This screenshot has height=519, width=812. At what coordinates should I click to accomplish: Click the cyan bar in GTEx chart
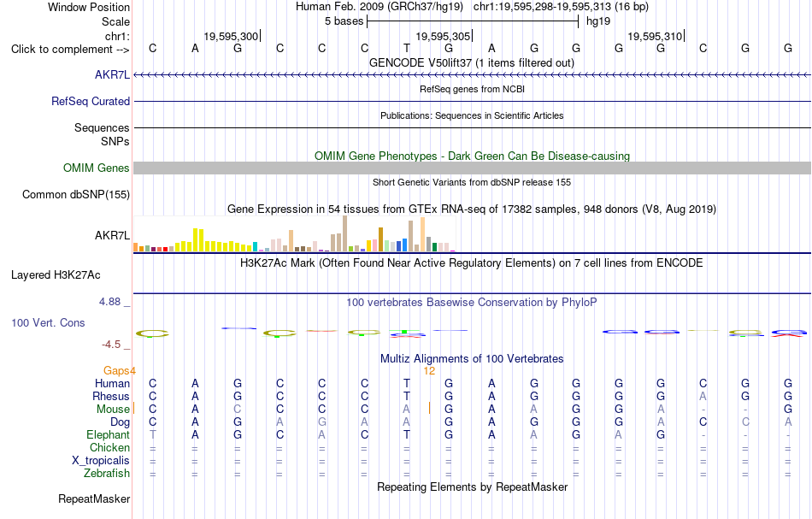click(255, 246)
